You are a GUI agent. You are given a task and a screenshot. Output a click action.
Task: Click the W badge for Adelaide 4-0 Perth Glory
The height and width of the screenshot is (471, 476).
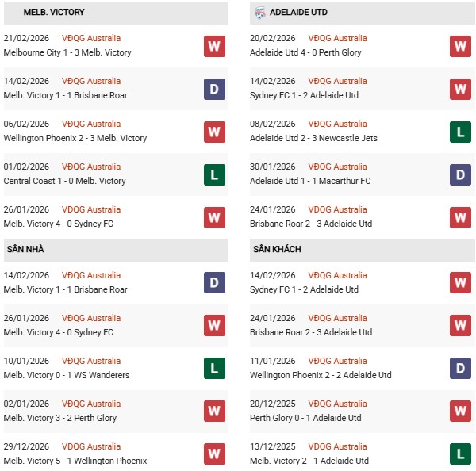tap(461, 46)
